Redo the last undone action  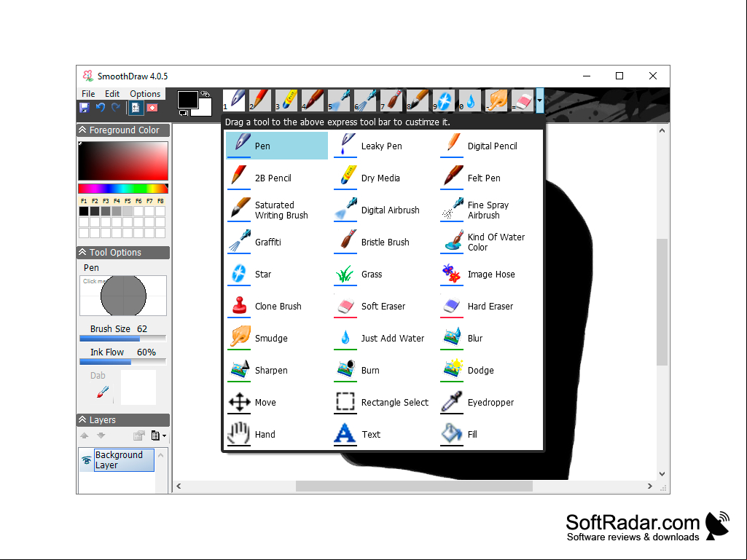tap(116, 108)
